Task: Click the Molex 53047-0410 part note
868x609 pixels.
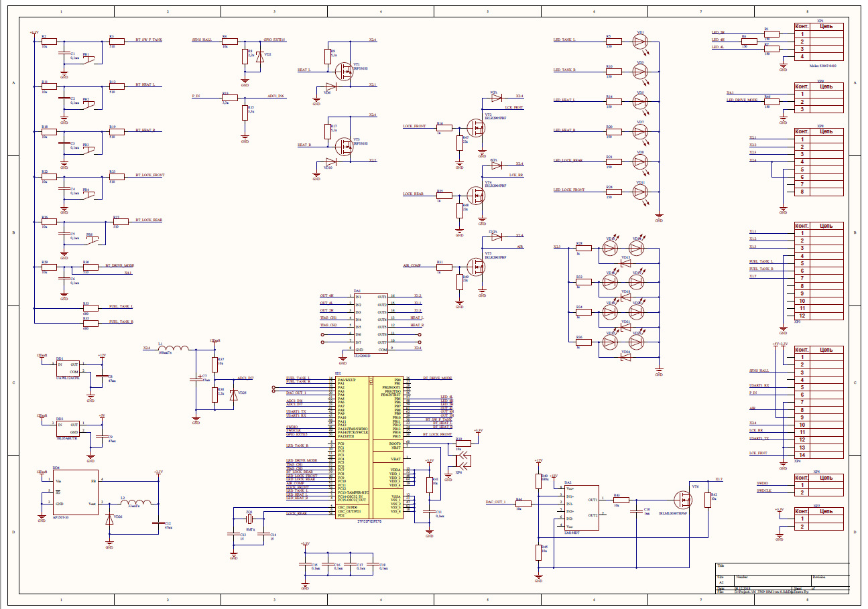Action: click(823, 66)
